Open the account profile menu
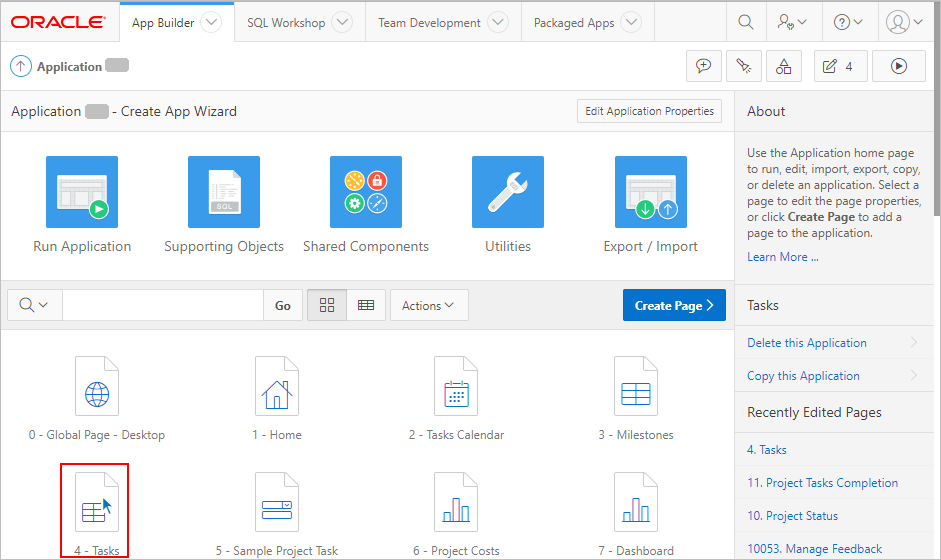 [904, 22]
